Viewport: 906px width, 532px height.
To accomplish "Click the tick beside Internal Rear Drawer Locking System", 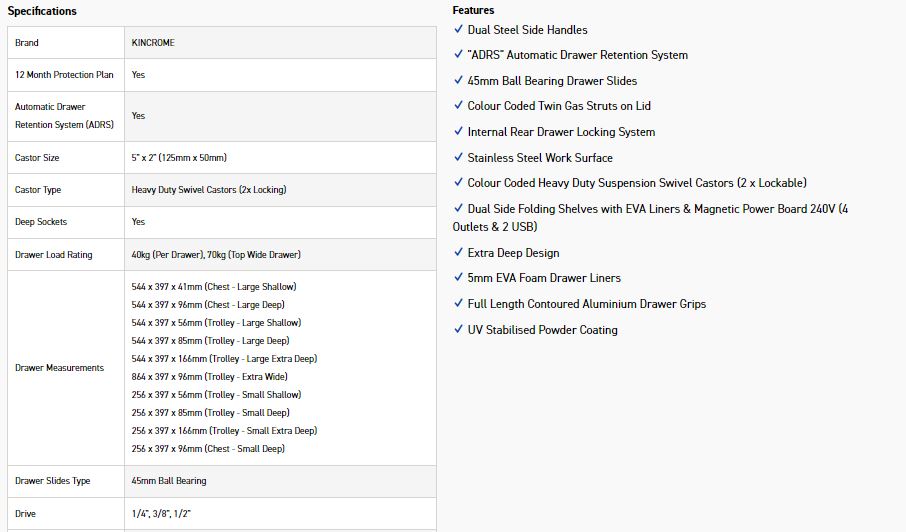I will coord(458,132).
